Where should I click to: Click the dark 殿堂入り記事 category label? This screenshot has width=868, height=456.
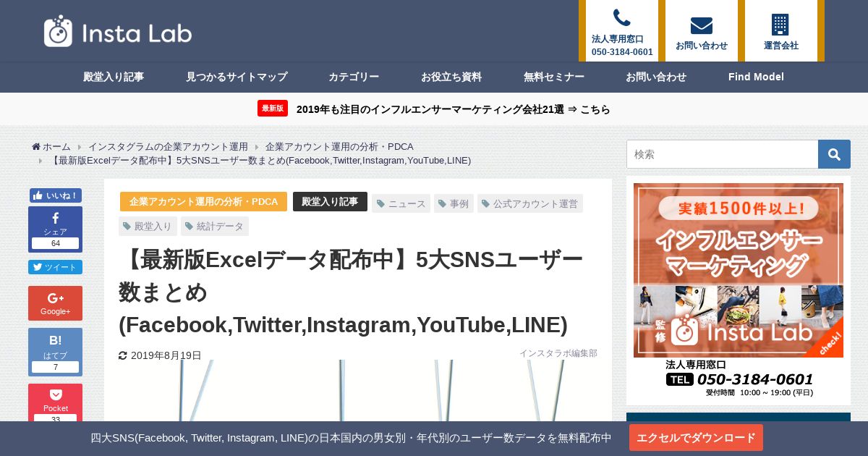(330, 202)
